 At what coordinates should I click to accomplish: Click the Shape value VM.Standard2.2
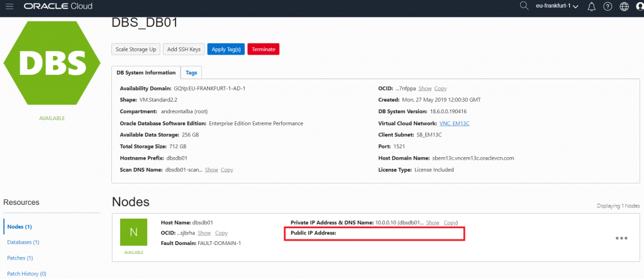(x=158, y=100)
